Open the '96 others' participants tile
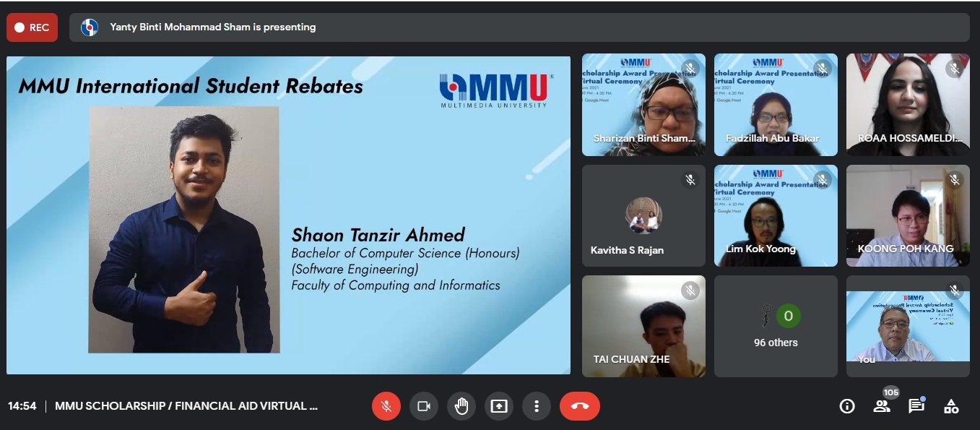Viewport: 980px width, 430px height. 776,326
